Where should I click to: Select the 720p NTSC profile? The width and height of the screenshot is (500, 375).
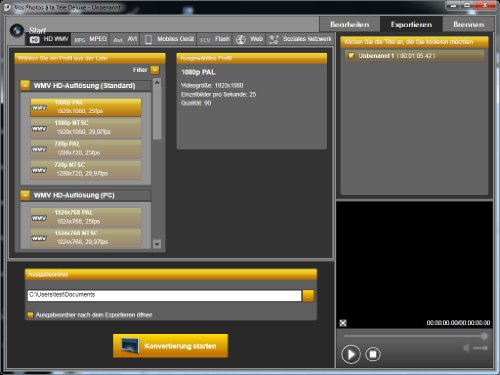(x=86, y=169)
